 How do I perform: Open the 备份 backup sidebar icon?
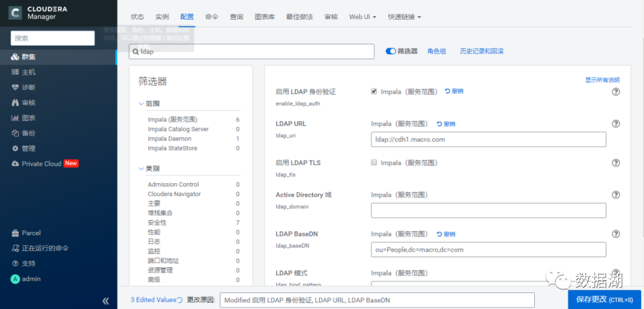click(x=15, y=133)
